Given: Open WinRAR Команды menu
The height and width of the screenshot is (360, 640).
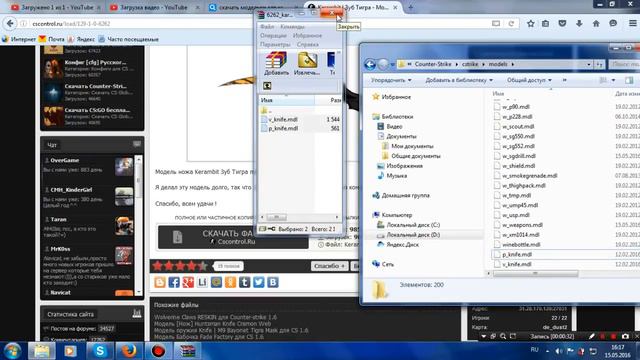Looking at the screenshot, I should (292, 27).
